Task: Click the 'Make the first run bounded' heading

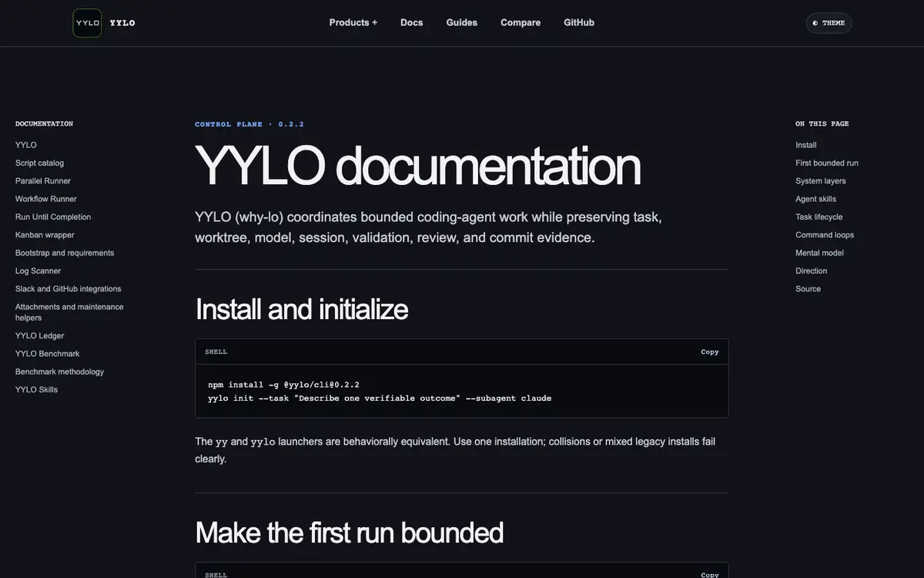Action: coord(349,533)
